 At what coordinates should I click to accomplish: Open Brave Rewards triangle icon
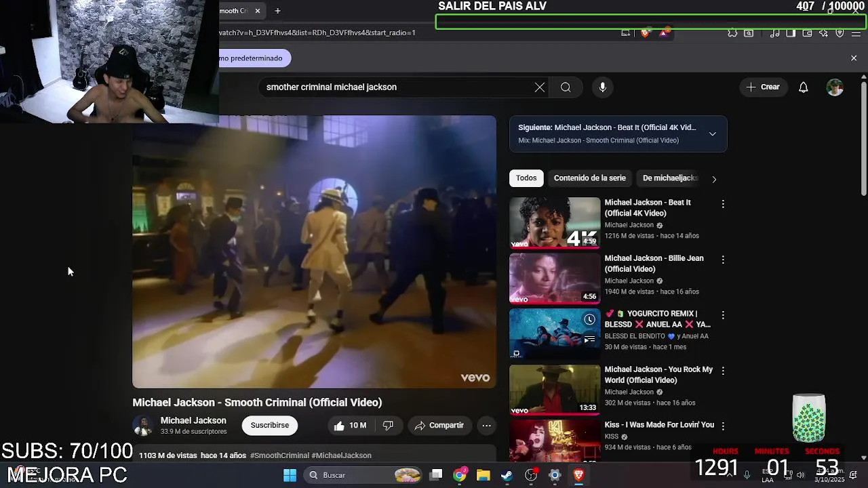(664, 33)
